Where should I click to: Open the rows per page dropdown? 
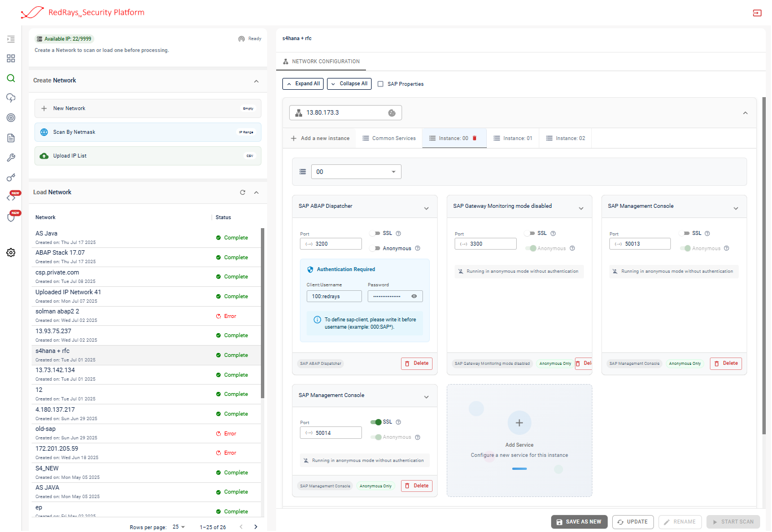pyautogui.click(x=179, y=527)
